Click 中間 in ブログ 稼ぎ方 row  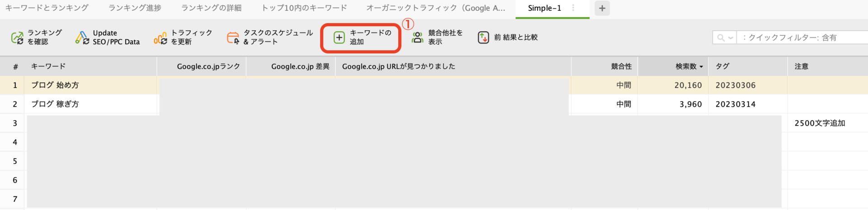click(624, 104)
